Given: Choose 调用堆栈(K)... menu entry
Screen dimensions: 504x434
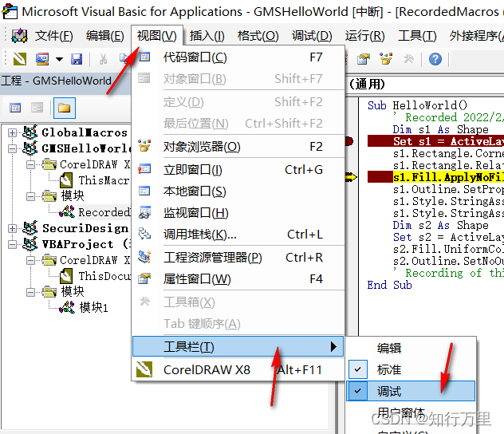Looking at the screenshot, I should [x=238, y=235].
